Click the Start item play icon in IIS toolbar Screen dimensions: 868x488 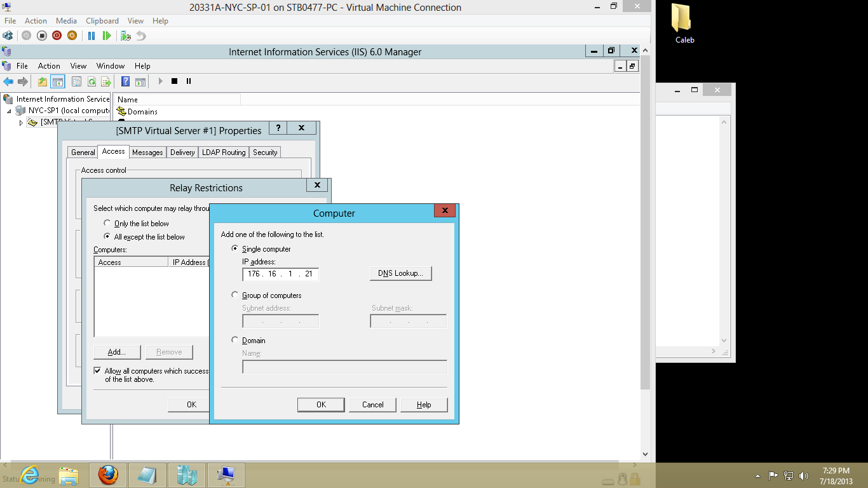pos(160,81)
